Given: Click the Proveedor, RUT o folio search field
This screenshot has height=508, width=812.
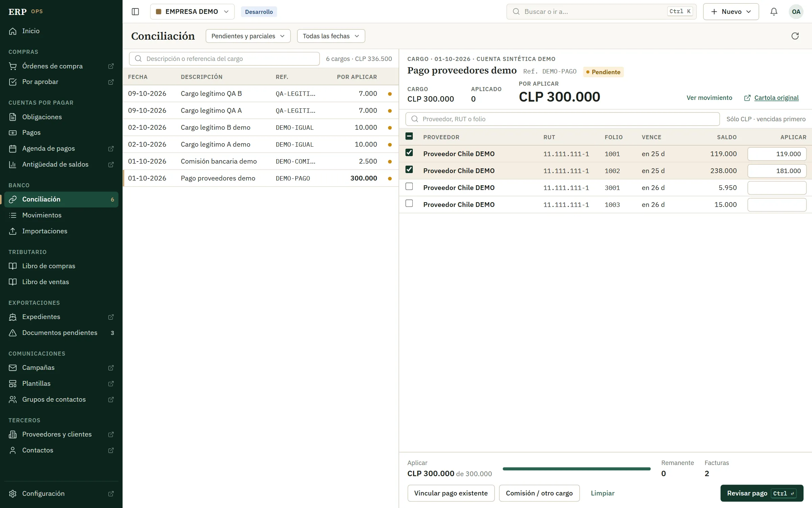Looking at the screenshot, I should [x=562, y=119].
